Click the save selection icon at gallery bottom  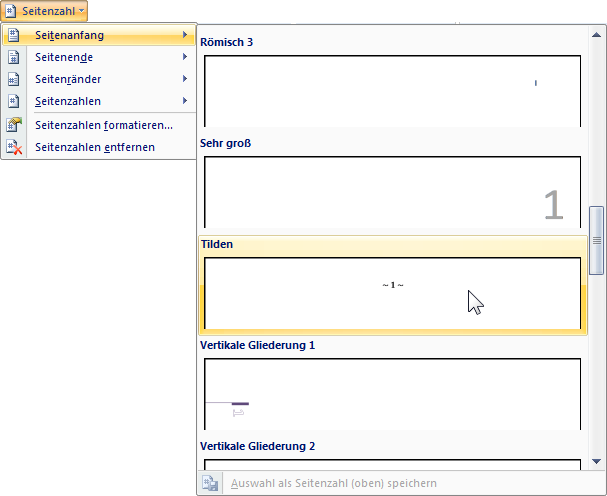[x=211, y=484]
